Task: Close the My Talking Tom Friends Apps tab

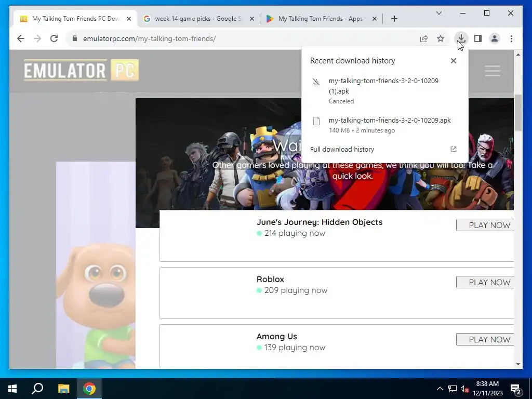Action: pos(374,19)
